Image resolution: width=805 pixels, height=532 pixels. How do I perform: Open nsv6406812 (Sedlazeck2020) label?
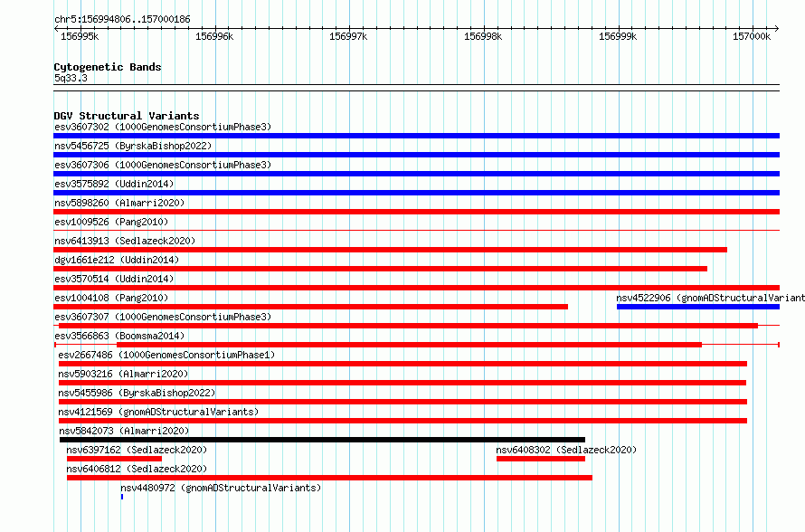137,469
